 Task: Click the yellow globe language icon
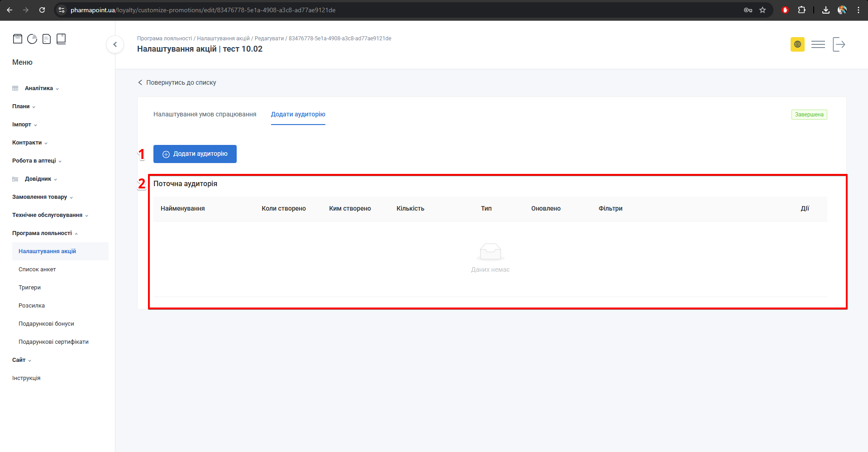click(797, 44)
